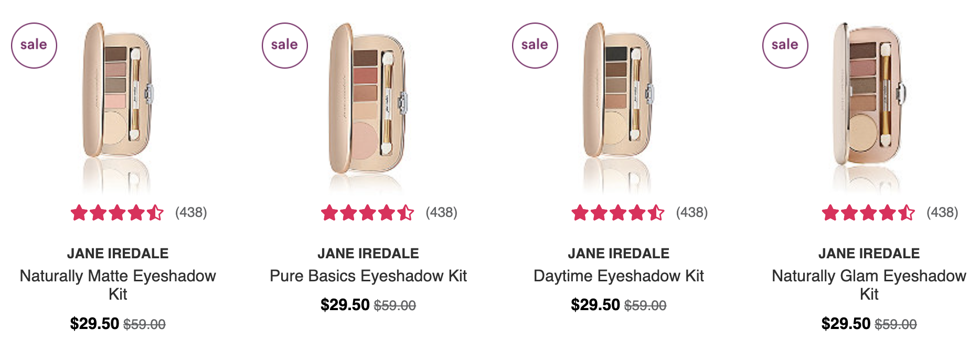Viewport: 980px width, 351px height.
Task: Follow the Naturally Matte Eyeshadow Kit title link
Action: 118,285
